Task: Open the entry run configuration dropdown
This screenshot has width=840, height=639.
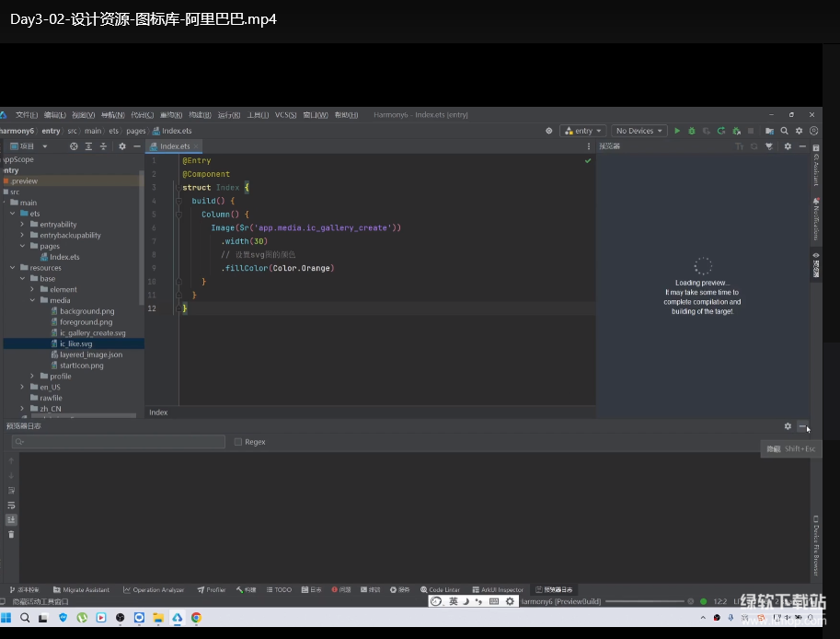Action: pyautogui.click(x=583, y=131)
